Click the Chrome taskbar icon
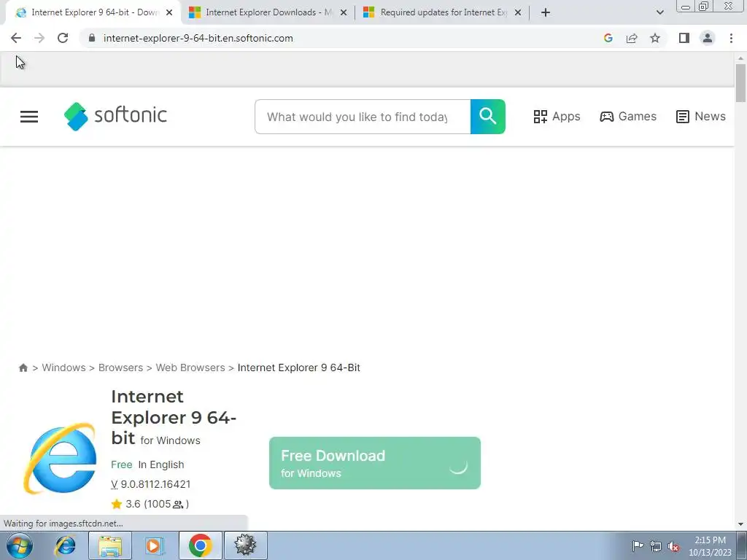This screenshot has height=560, width=747. [x=200, y=545]
